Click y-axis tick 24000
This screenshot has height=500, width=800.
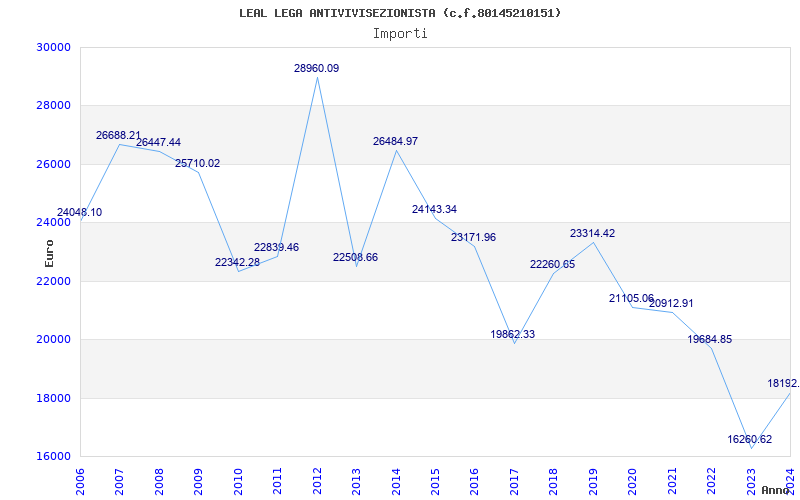coord(53,222)
